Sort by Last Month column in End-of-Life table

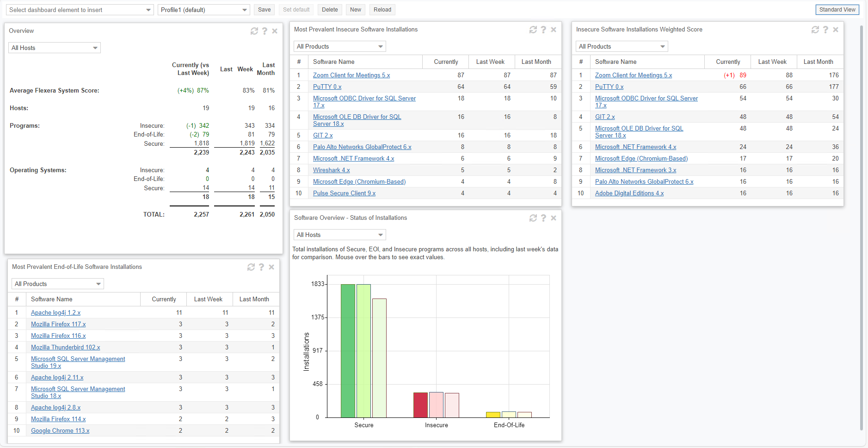(x=254, y=299)
